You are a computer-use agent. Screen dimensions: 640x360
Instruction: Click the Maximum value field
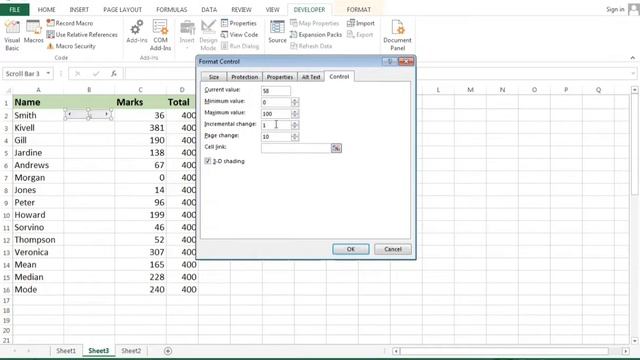coord(276,113)
